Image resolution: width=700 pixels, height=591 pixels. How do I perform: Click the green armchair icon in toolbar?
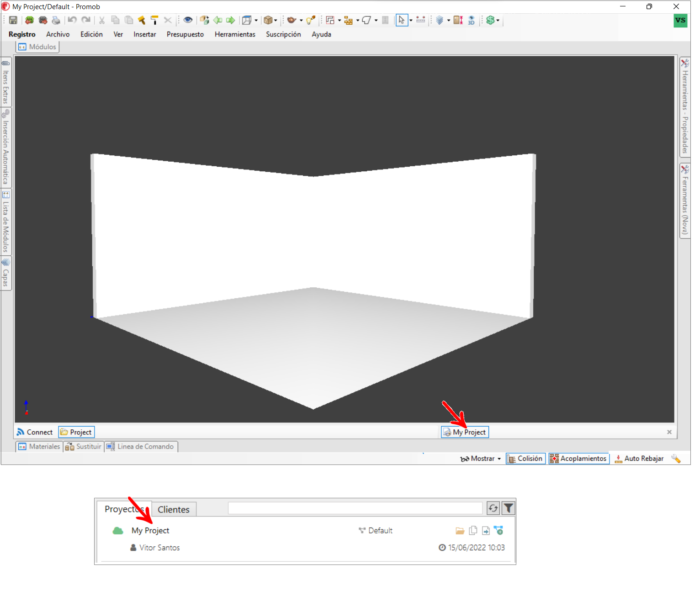29,20
